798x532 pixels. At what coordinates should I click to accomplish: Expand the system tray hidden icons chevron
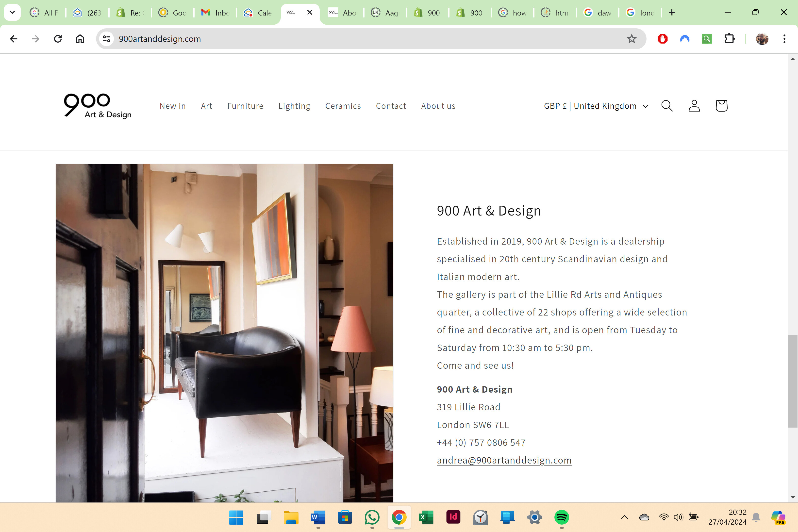coord(624,517)
